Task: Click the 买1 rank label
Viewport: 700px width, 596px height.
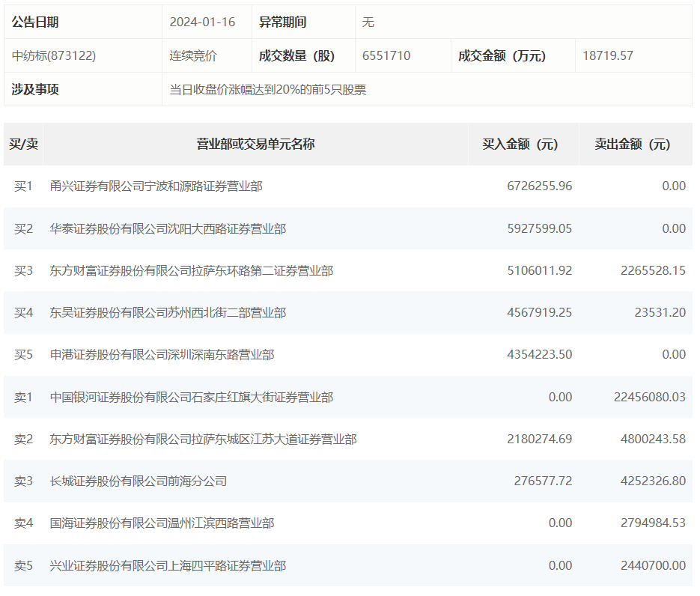Action: pyautogui.click(x=23, y=186)
